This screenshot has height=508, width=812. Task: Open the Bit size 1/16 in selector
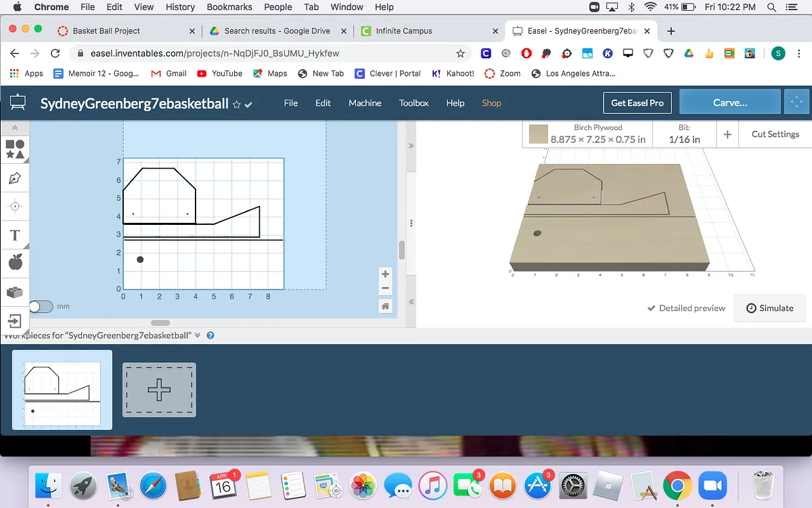684,134
